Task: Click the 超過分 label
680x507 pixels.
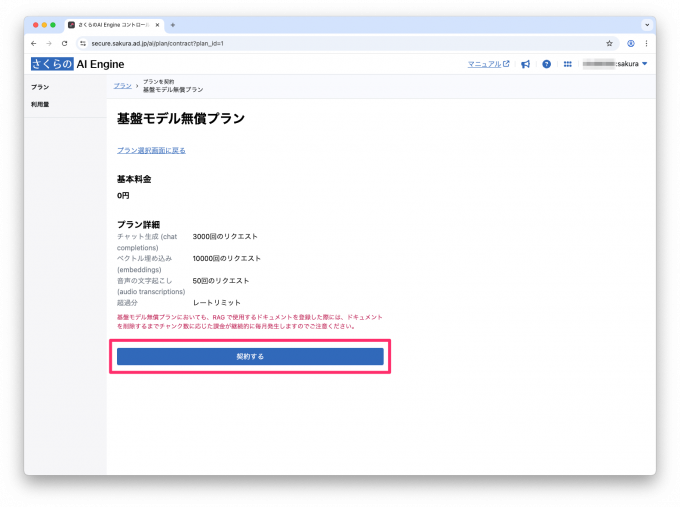Action: coord(127,303)
